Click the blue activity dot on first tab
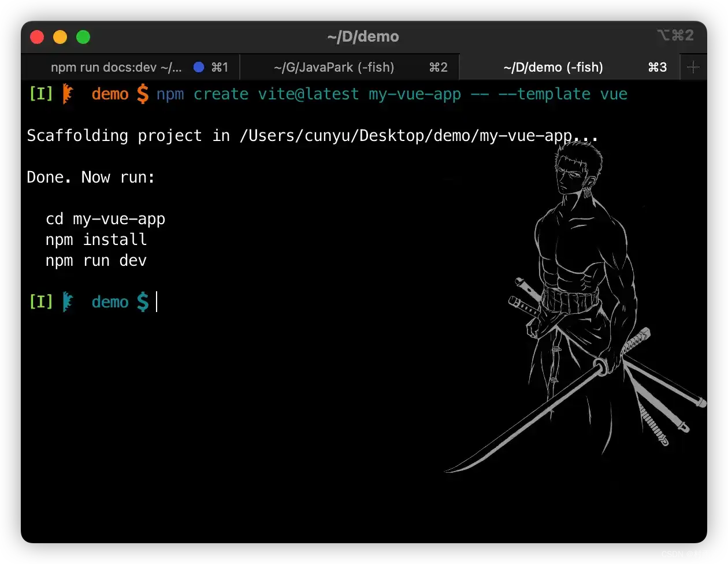This screenshot has height=564, width=728. pyautogui.click(x=199, y=68)
